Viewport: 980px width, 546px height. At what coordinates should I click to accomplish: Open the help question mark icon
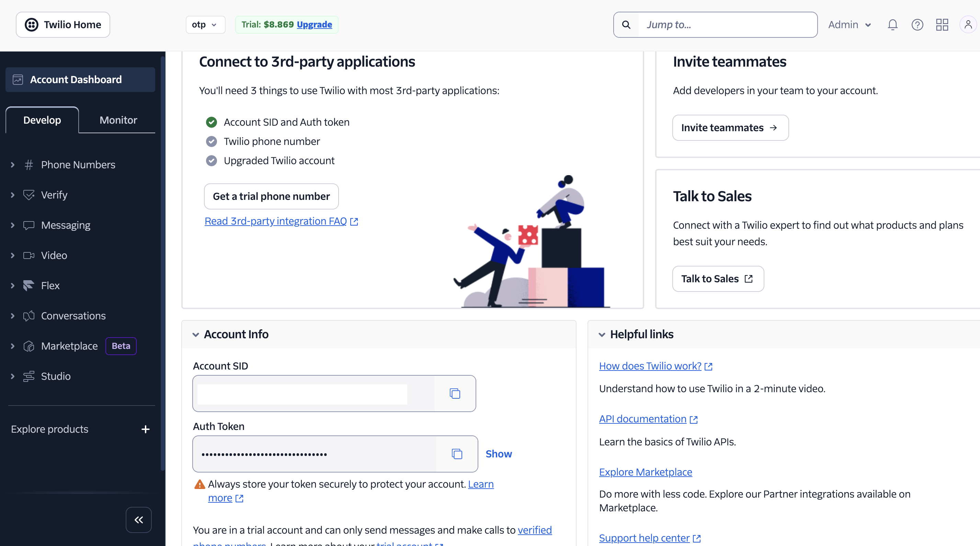coord(917,25)
